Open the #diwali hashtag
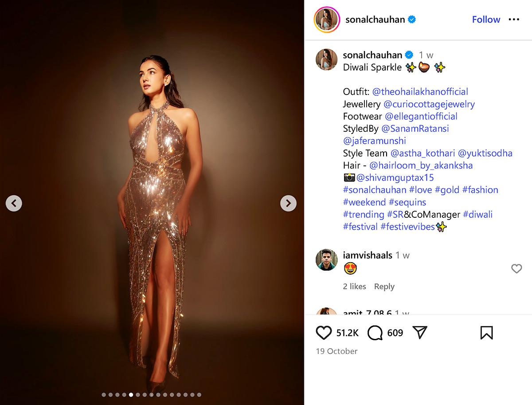The width and height of the screenshot is (532, 405). pos(477,215)
